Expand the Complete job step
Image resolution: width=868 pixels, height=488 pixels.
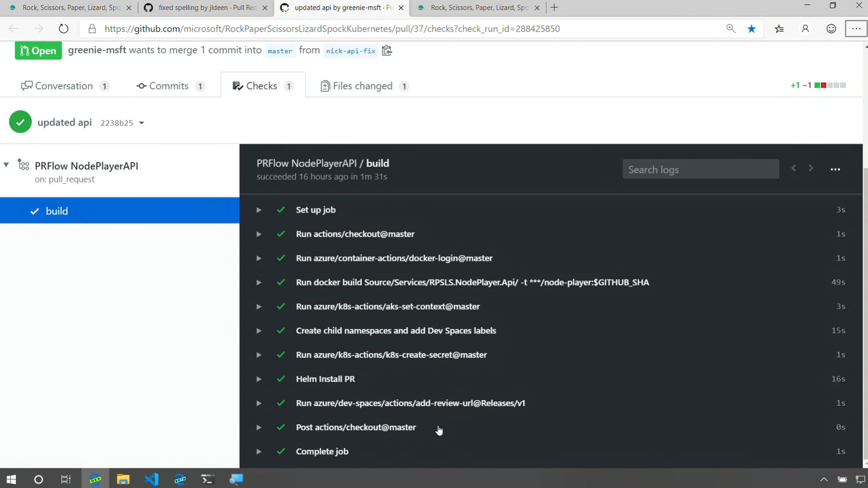tap(259, 451)
